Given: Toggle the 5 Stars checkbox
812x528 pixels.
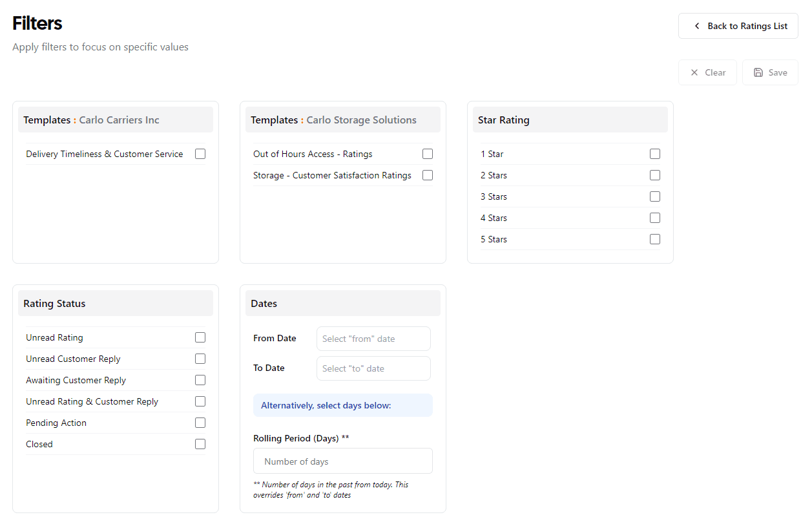Looking at the screenshot, I should 655,239.
